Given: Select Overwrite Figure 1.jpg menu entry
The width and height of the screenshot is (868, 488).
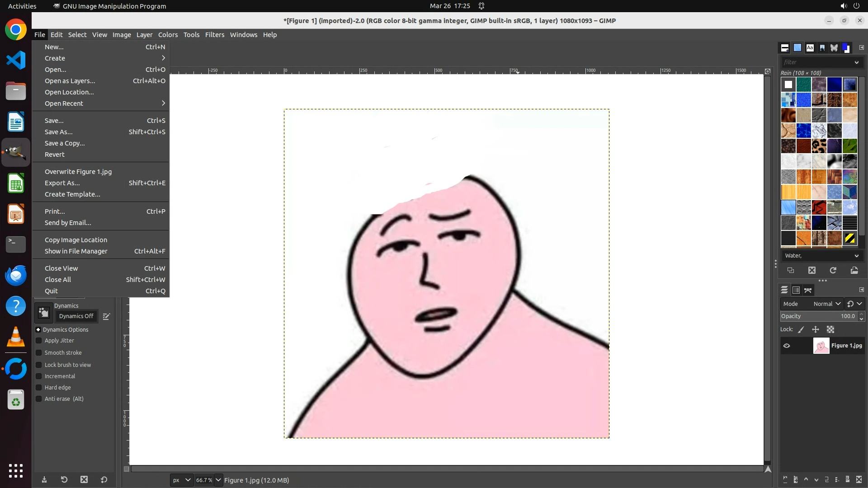Looking at the screenshot, I should click(x=78, y=172).
